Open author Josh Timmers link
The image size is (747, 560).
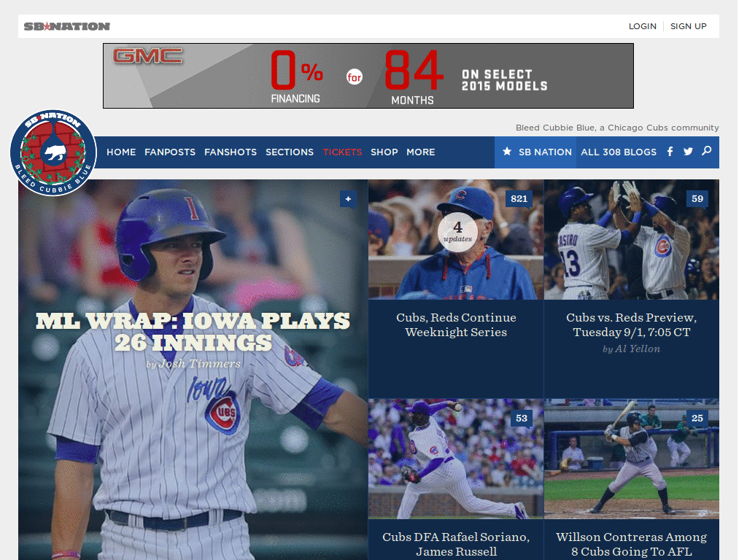point(200,364)
